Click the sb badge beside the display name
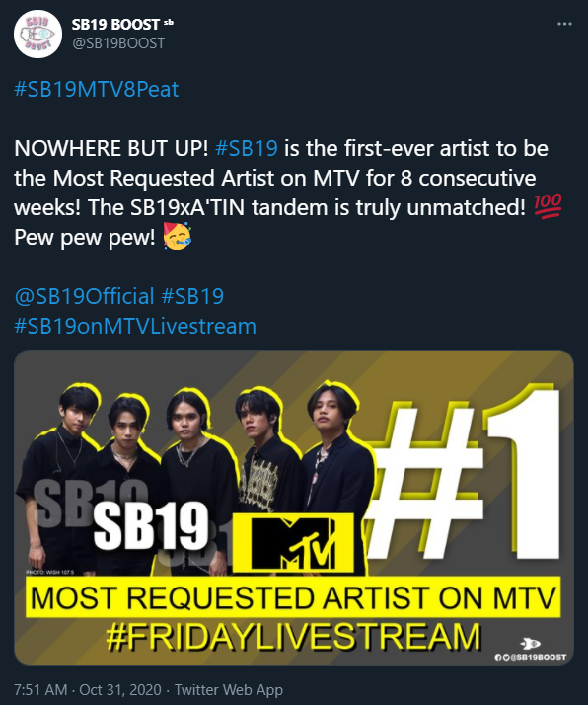 [168, 22]
